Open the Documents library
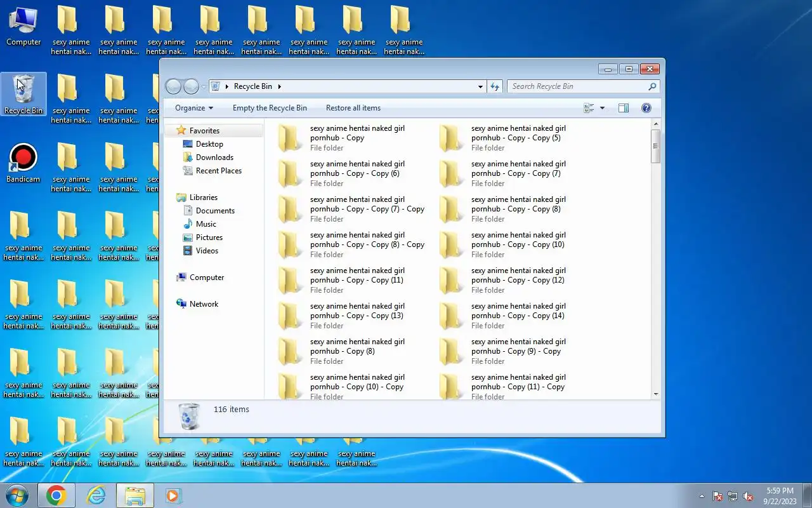Screen dimensions: 812x508 coord(215,211)
